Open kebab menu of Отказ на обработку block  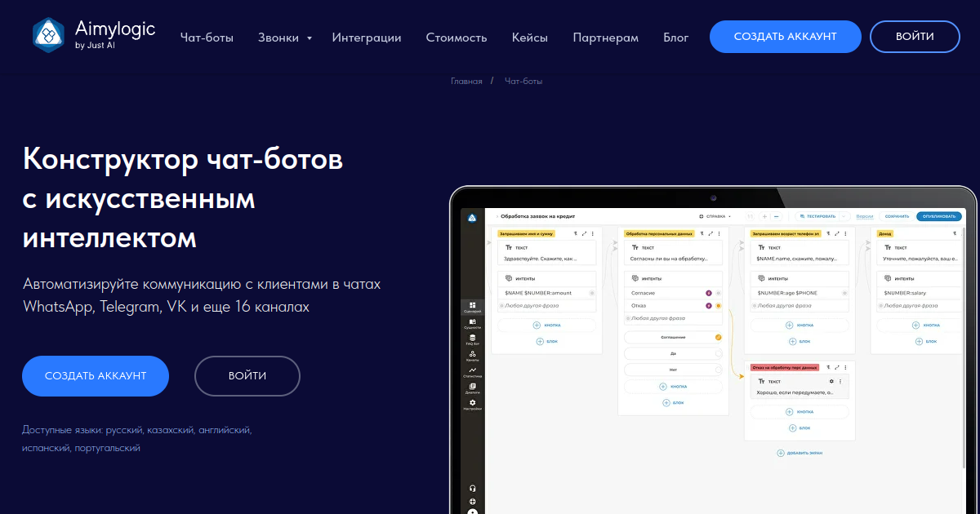pyautogui.click(x=844, y=367)
